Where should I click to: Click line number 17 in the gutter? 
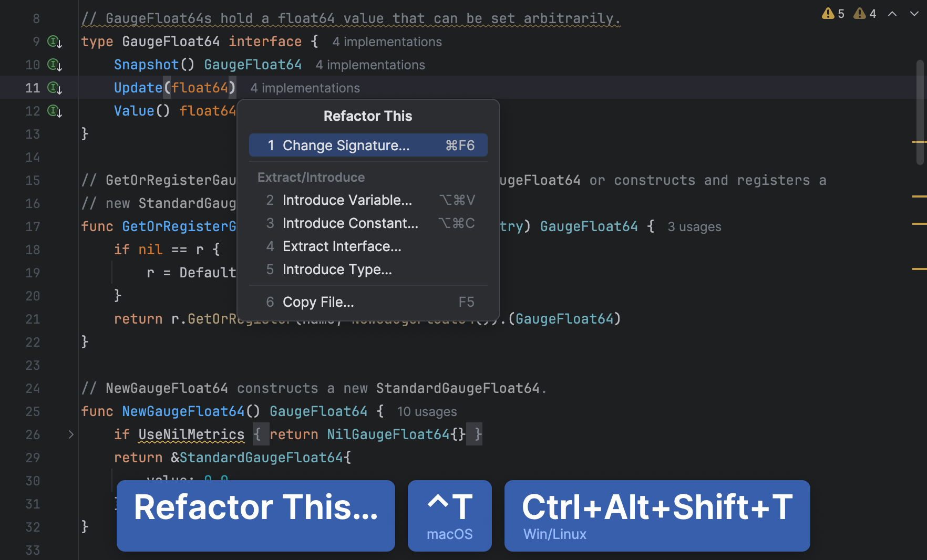point(33,226)
